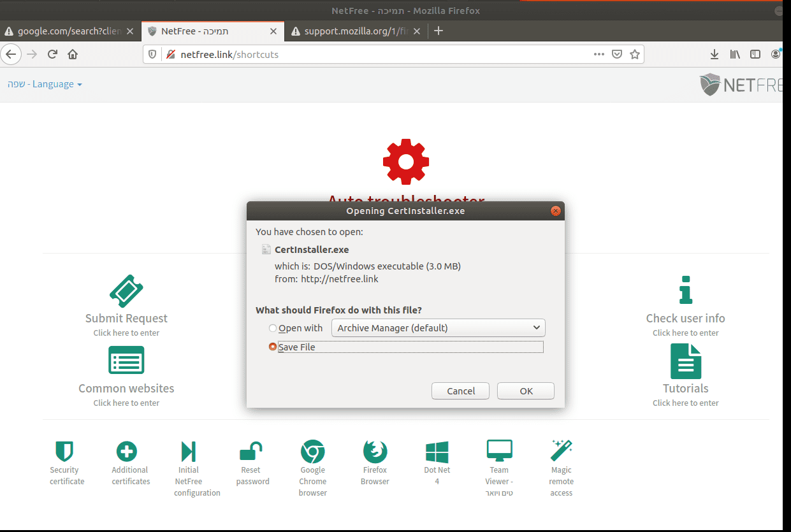The image size is (791, 532).
Task: Open the Additional certificates plus icon
Action: [127, 451]
